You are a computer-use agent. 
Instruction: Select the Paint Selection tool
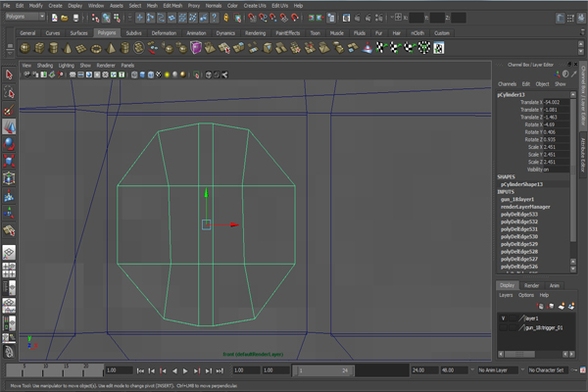(x=9, y=110)
